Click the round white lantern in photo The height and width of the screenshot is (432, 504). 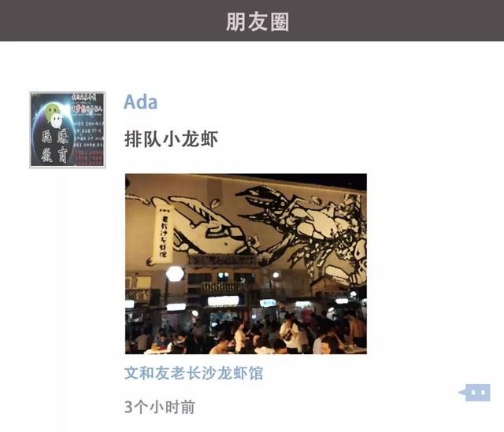175,274
